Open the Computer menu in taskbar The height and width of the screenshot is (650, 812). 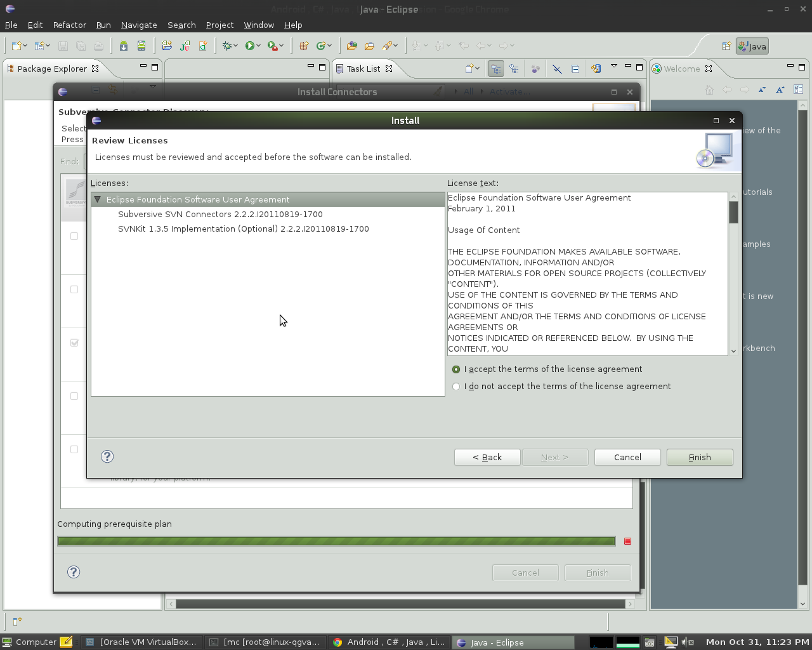pos(29,642)
